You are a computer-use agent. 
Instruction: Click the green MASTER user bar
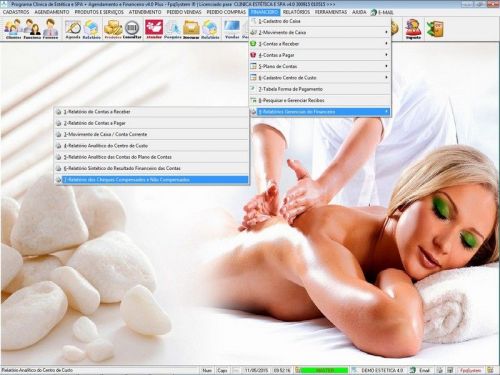324,370
